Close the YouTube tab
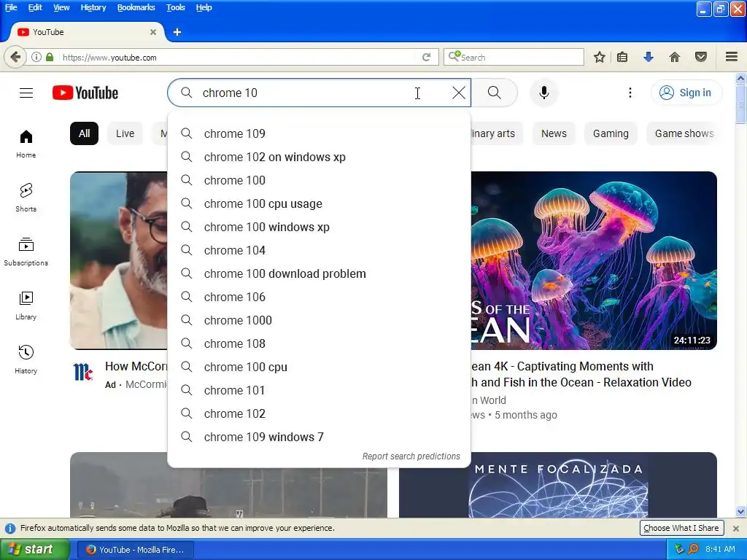Screen dimensions: 747x560 [153, 32]
